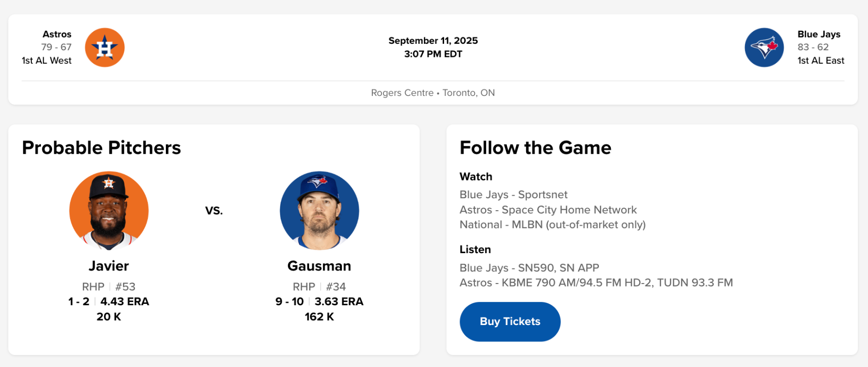Click the Toronto Blue Jays team logo
Image resolution: width=868 pixels, height=367 pixels.
pos(764,47)
